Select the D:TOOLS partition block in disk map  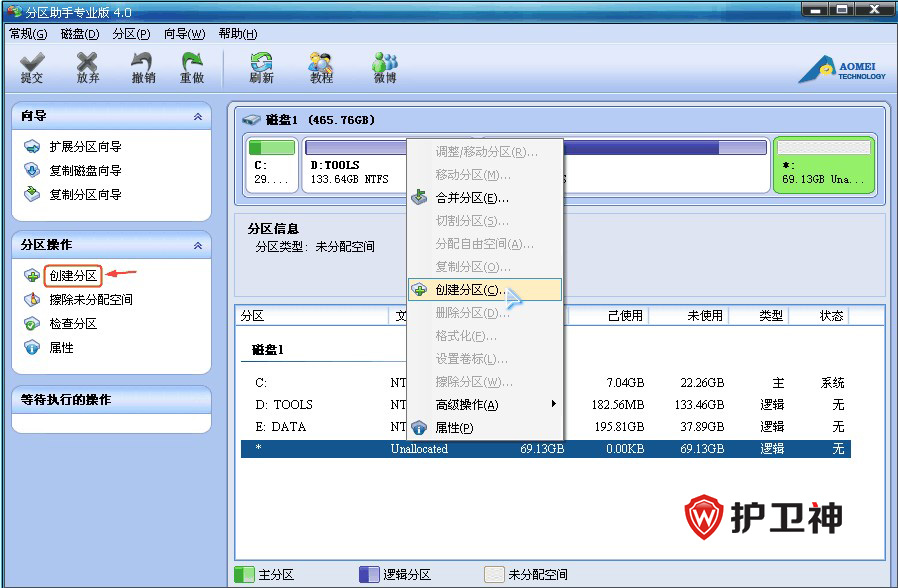(x=355, y=165)
